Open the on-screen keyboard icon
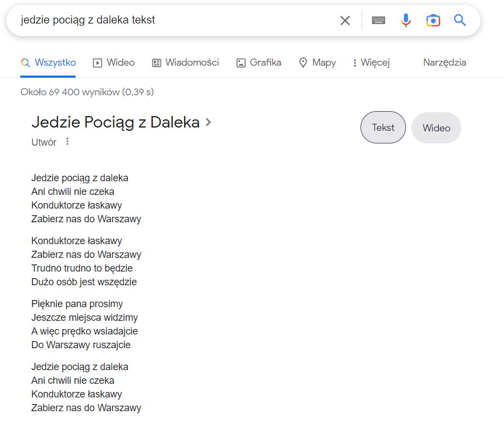Viewport: 504px width, 421px height. [379, 20]
